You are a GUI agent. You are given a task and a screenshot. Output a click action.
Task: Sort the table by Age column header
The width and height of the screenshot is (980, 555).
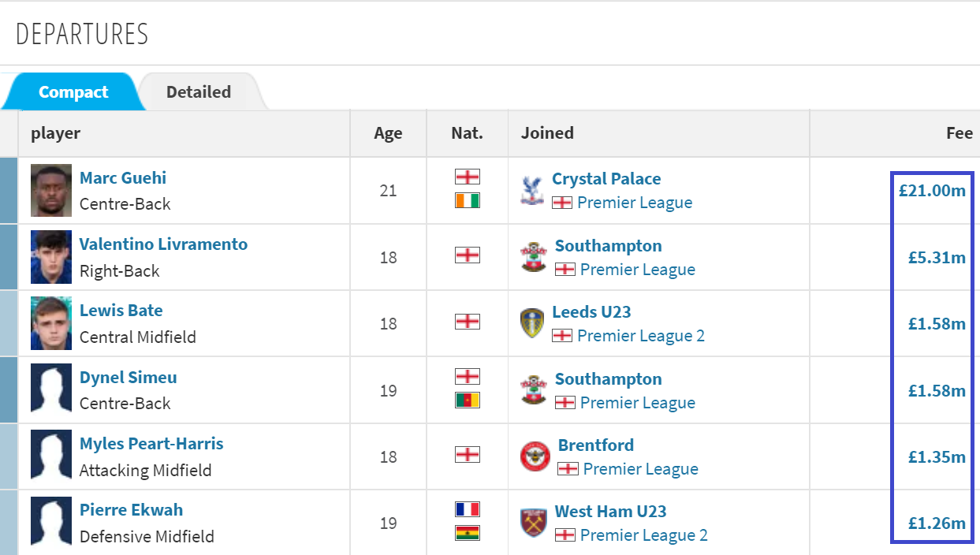click(x=388, y=133)
